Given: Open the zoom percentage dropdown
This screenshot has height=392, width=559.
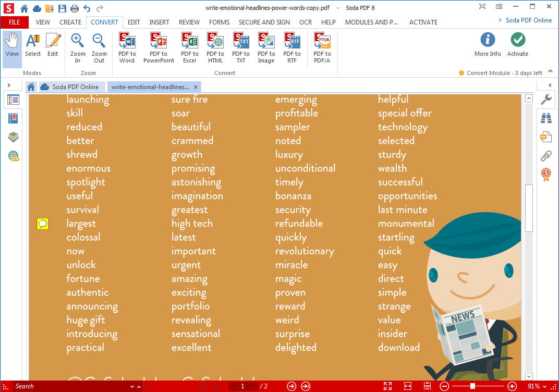Looking at the screenshot, I should [x=538, y=386].
